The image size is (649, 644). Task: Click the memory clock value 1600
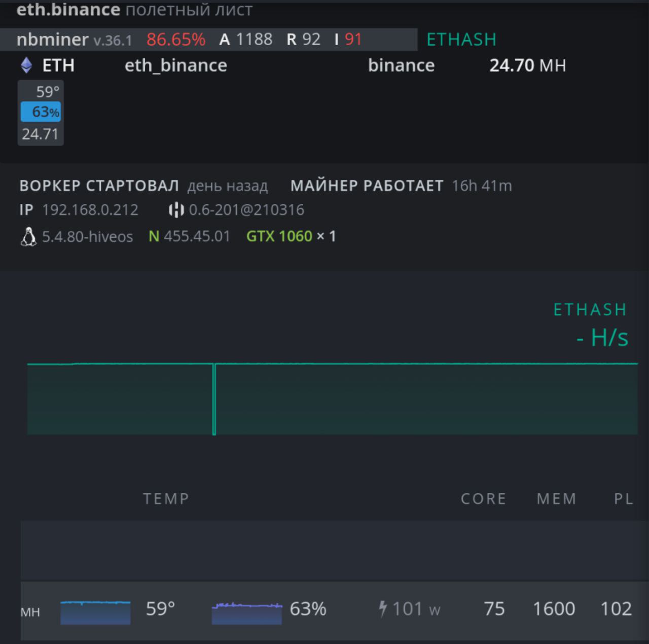point(554,609)
